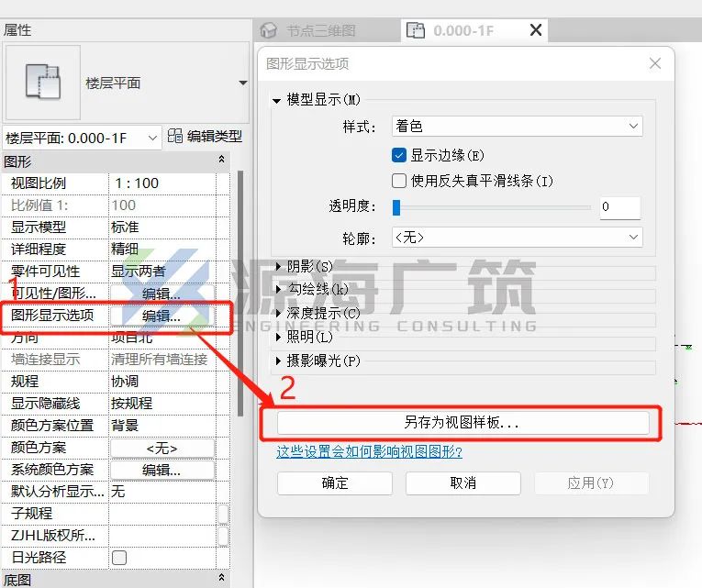702x588 pixels.
Task: Click the 3D view icon on 节点三维图 tab
Action: coord(269,30)
